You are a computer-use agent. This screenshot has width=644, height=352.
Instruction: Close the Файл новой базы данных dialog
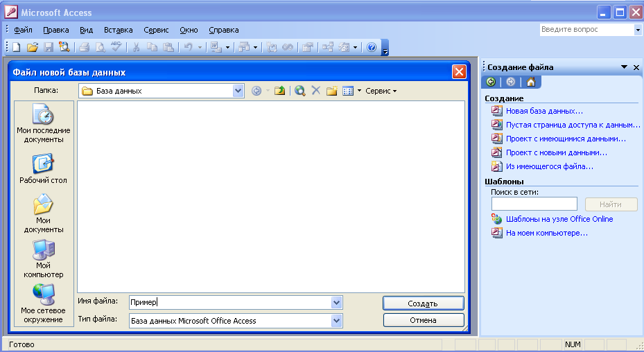459,72
